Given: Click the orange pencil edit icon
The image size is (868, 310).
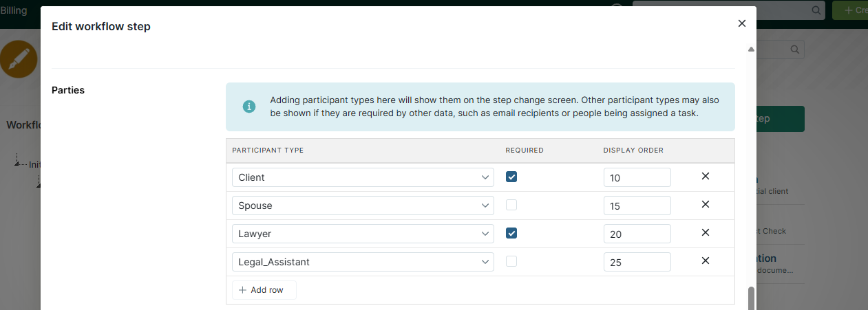Looking at the screenshot, I should 19,59.
